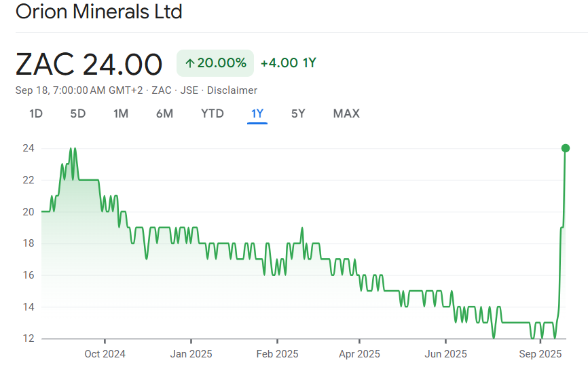This screenshot has height=369, width=588.
Task: Click the Feb 2025 axis label
Action: [278, 354]
